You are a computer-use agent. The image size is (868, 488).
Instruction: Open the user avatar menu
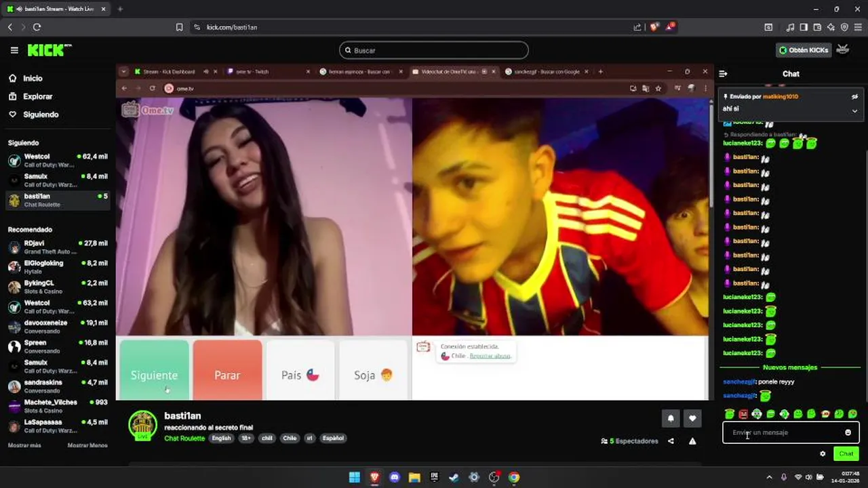(x=843, y=49)
